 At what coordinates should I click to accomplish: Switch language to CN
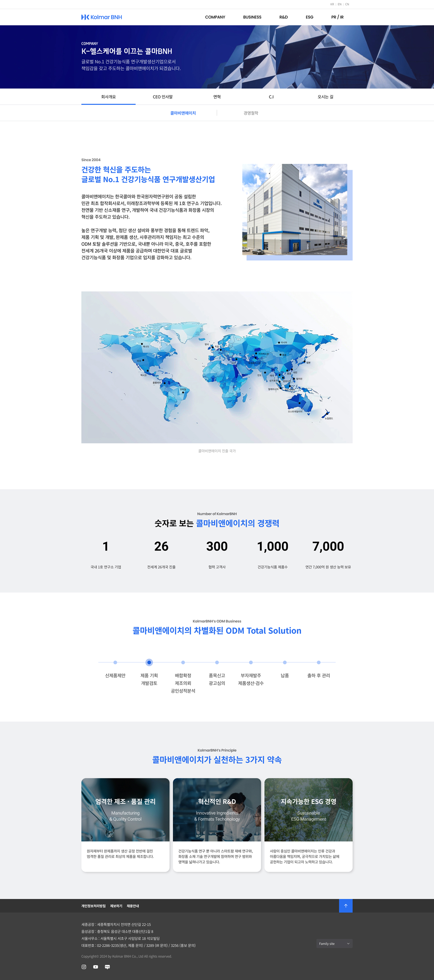coord(347,4)
